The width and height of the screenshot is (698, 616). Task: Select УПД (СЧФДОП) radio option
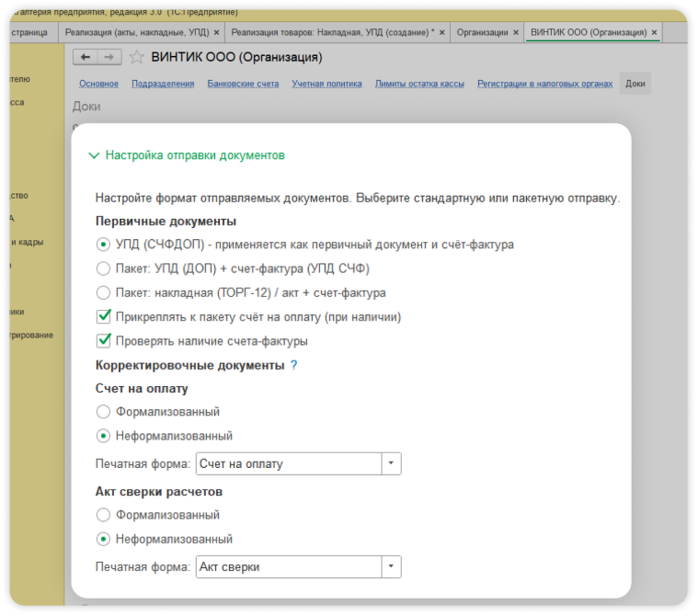pos(104,245)
